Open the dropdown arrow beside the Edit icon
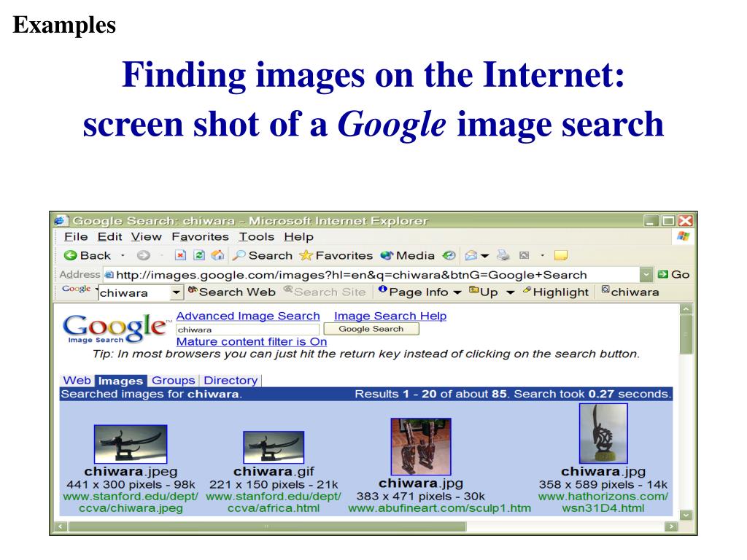 pos(542,256)
